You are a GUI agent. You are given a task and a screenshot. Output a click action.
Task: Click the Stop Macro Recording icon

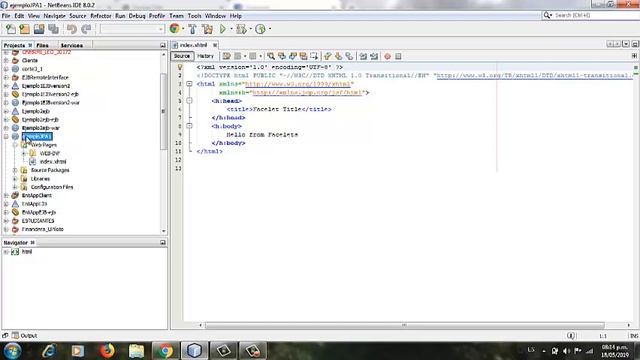pos(398,56)
